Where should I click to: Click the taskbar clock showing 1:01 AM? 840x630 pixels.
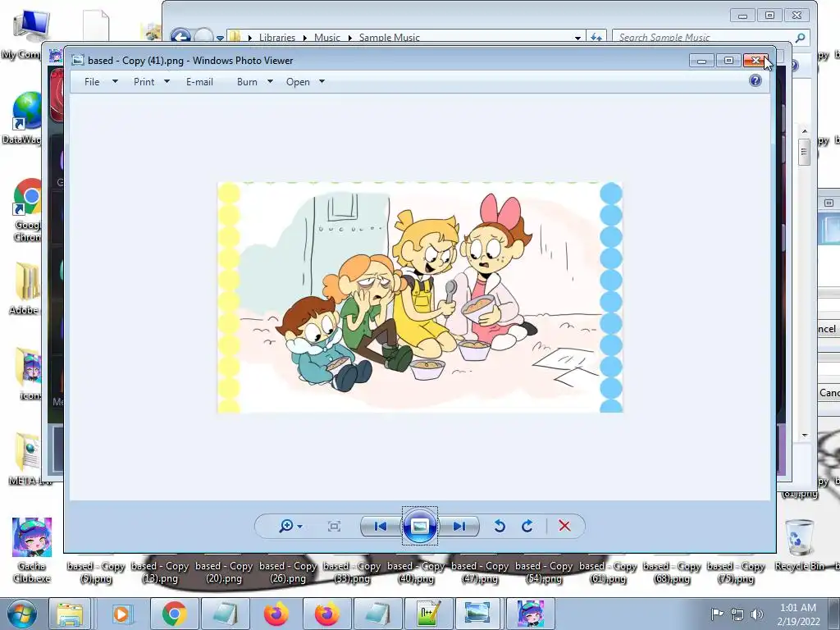pyautogui.click(x=798, y=614)
